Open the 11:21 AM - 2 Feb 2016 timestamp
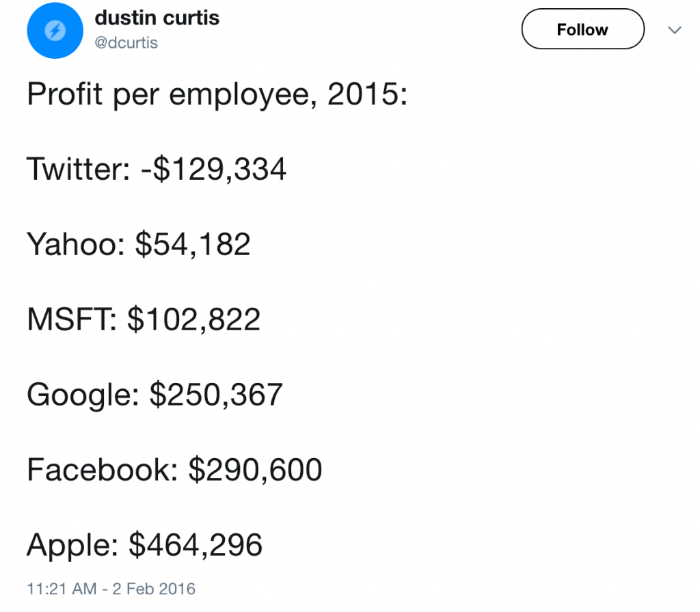This screenshot has height=612, width=700. point(111,588)
